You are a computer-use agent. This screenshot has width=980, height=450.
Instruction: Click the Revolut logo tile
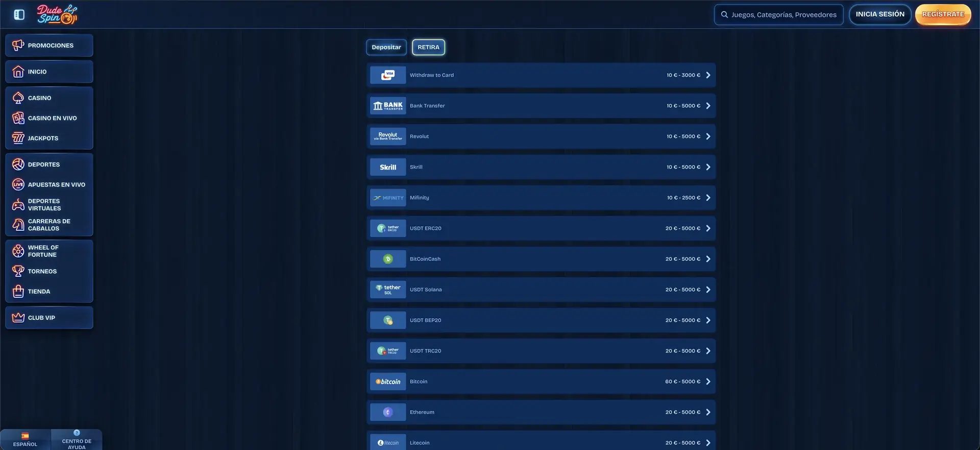click(388, 136)
